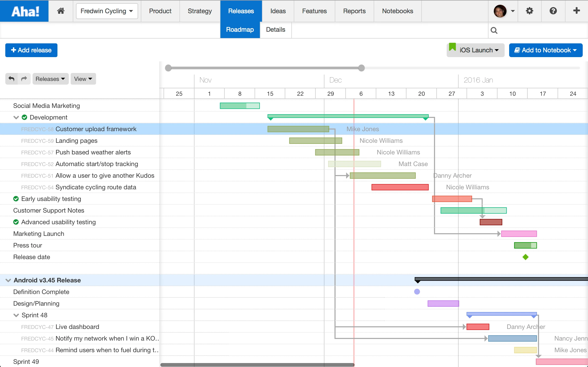Open the settings gear icon

click(x=530, y=11)
